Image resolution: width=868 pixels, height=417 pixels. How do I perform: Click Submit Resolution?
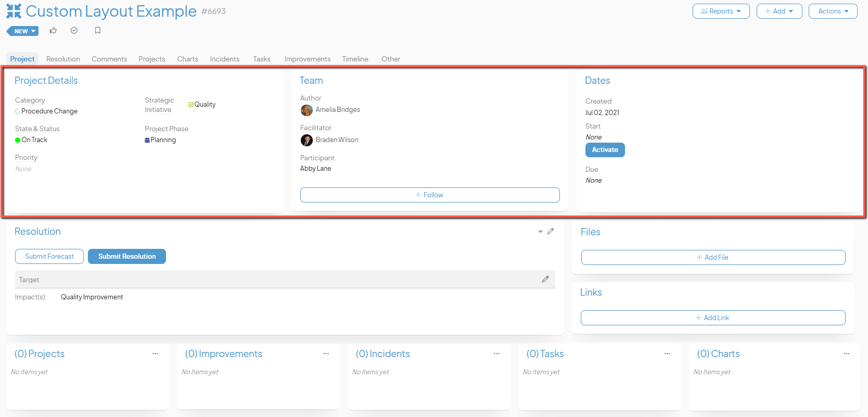coord(127,256)
